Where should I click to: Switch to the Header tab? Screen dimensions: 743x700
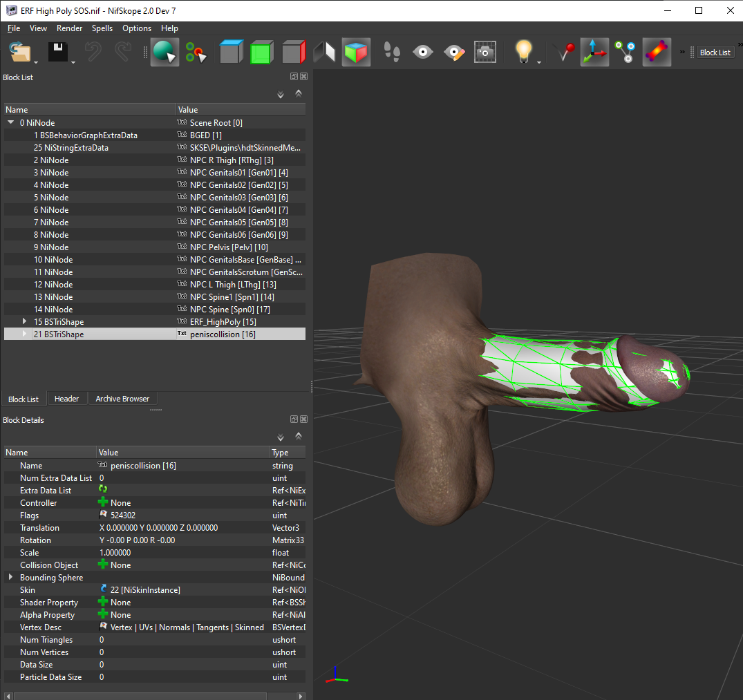coord(66,399)
